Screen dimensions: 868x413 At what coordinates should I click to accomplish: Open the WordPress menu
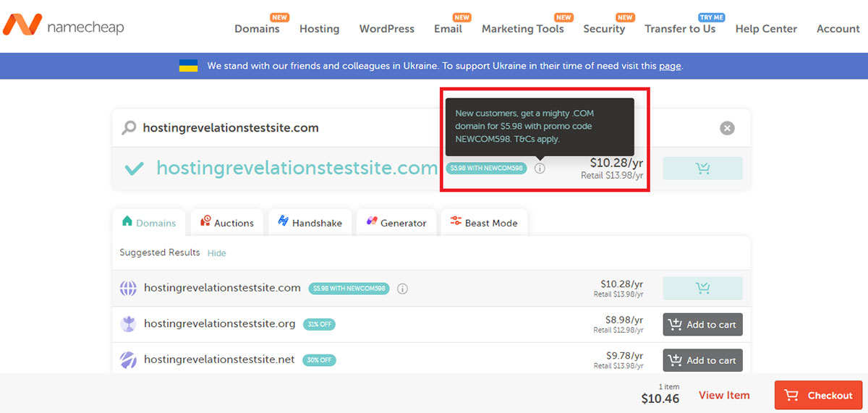click(387, 29)
